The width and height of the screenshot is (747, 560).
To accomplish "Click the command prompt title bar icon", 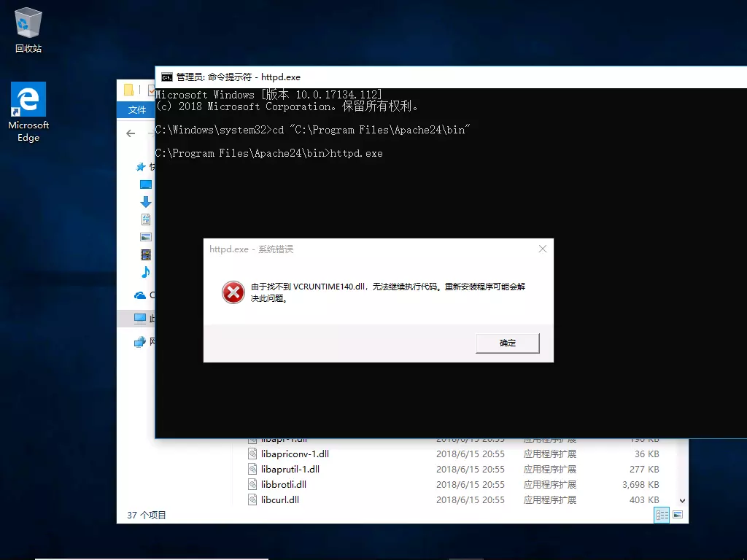I will click(167, 77).
